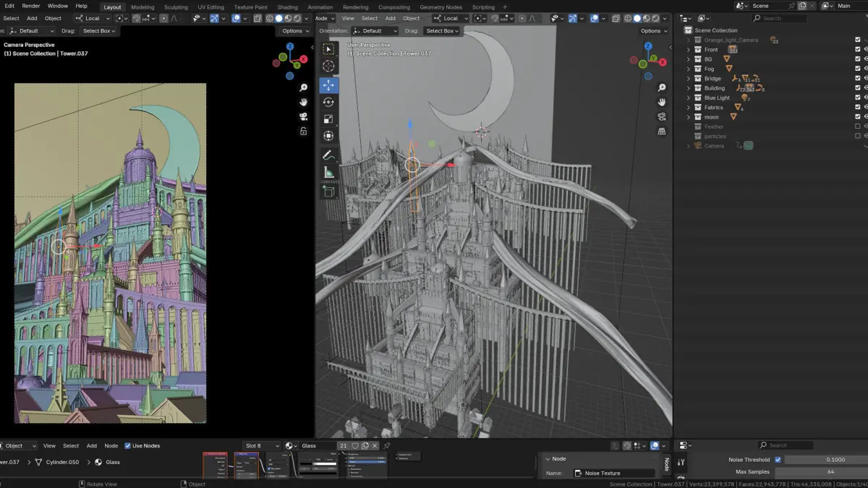Uncheck Building collection checkbox
The height and width of the screenshot is (488, 868).
(x=858, y=88)
